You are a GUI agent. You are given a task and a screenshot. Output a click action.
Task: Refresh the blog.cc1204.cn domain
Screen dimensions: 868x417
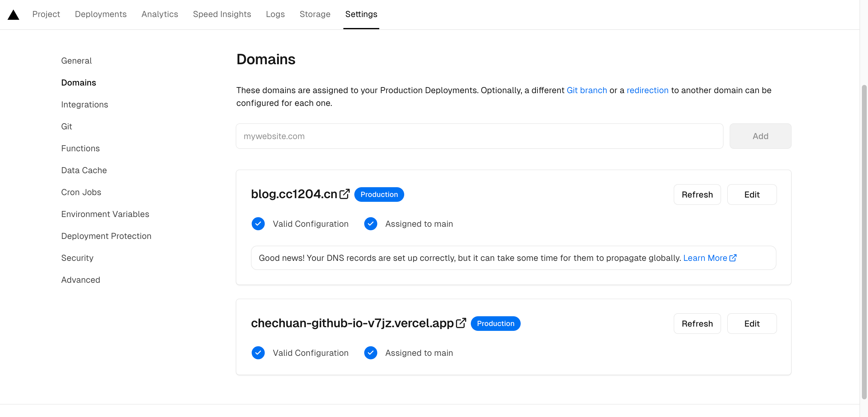coord(697,194)
